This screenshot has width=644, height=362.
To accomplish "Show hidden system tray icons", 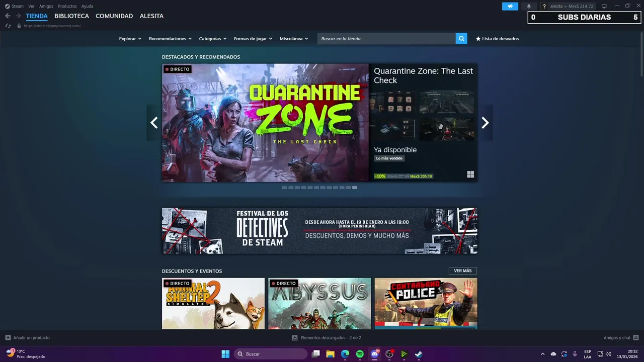I will click(x=542, y=354).
